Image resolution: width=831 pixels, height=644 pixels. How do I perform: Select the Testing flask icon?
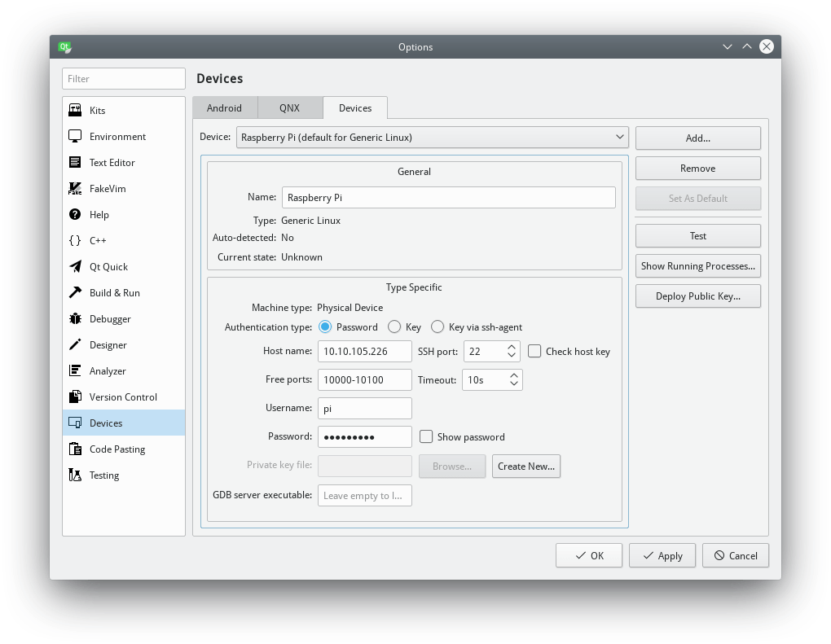[75, 475]
